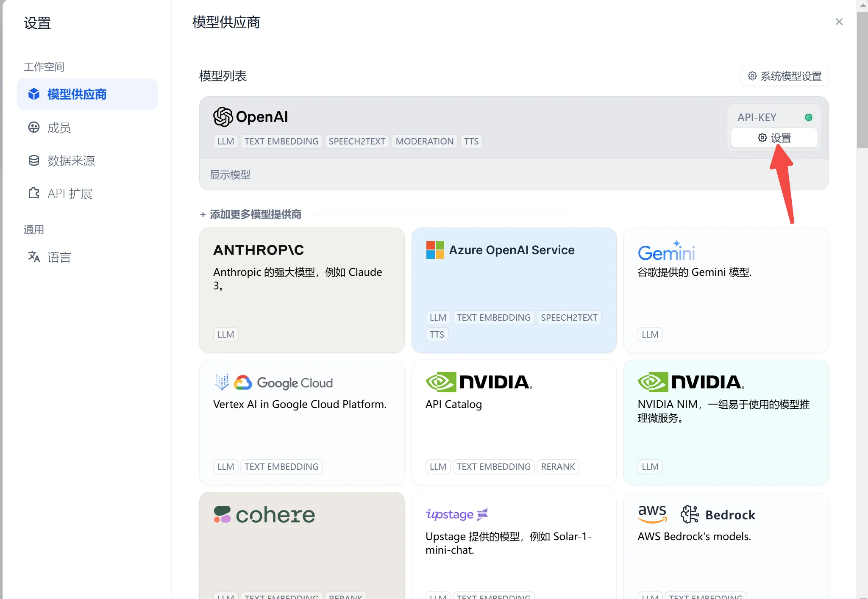Click the gear icon in OpenAI 设置 button
868x599 pixels.
(762, 138)
